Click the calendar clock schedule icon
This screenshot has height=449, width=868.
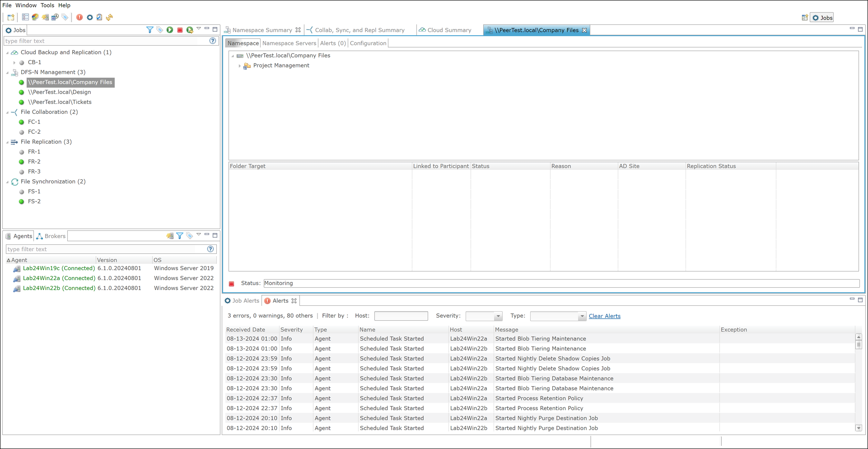click(x=55, y=18)
